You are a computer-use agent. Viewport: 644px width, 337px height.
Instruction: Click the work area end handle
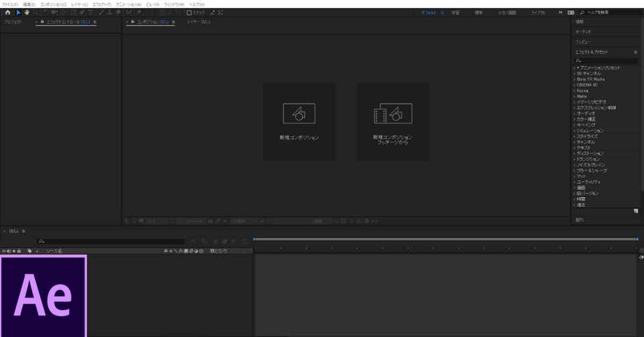(637, 239)
